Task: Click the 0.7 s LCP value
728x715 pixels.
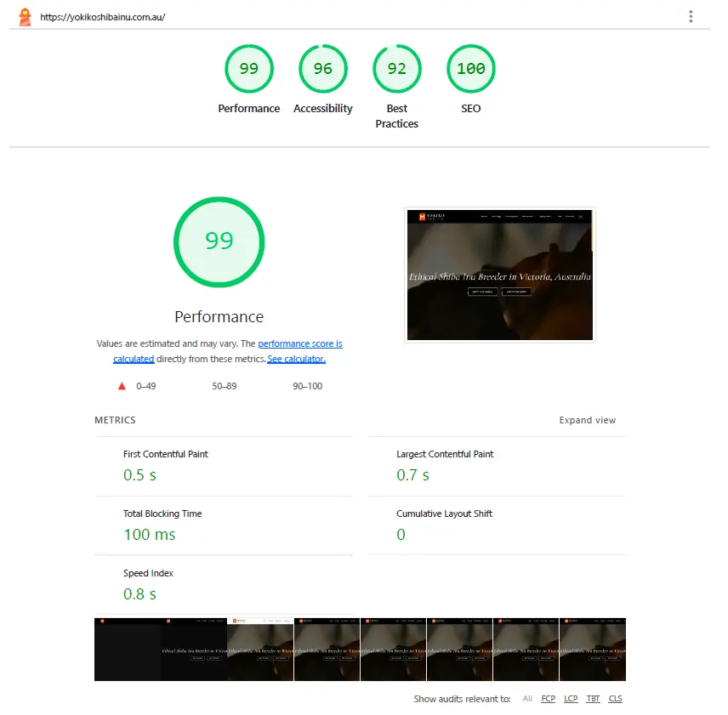Action: coord(412,474)
